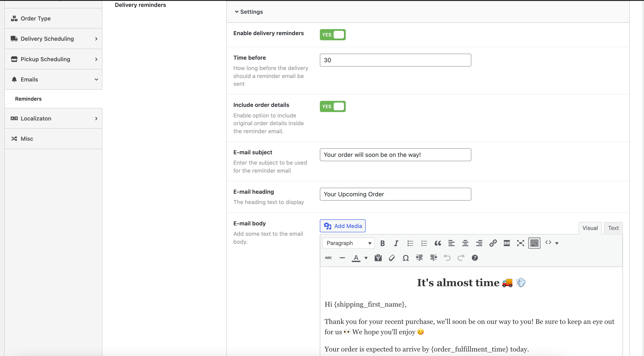Open the Emails sidebar section

[x=53, y=79]
